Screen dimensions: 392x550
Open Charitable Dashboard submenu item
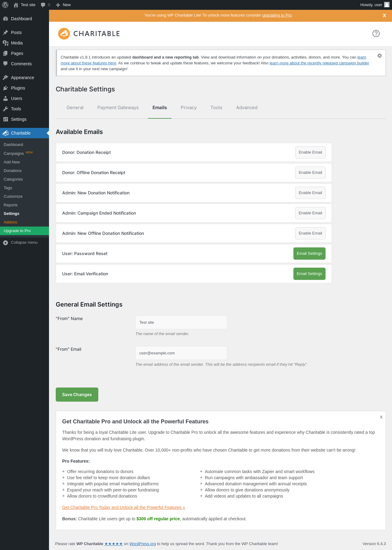[24, 145]
